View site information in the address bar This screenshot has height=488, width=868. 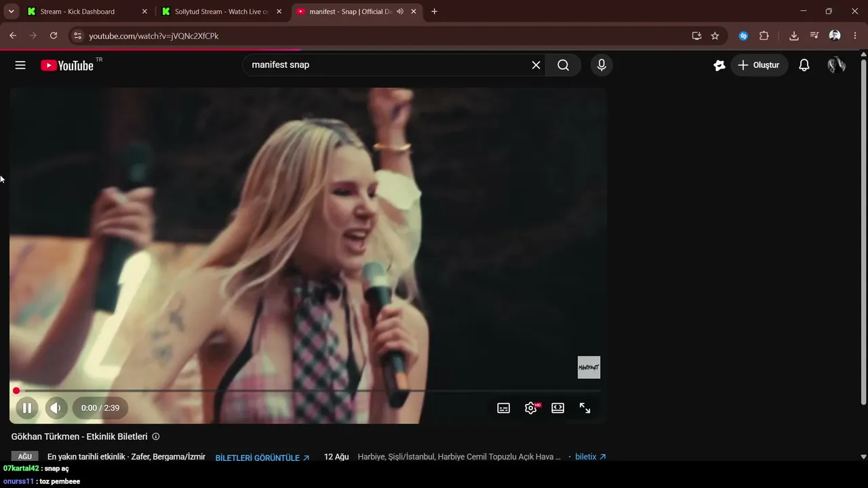[77, 36]
